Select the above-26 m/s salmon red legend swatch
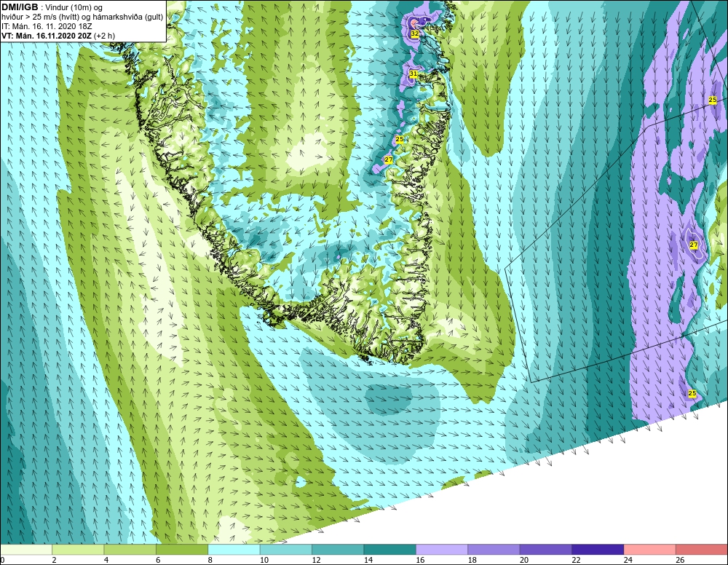 702,550
